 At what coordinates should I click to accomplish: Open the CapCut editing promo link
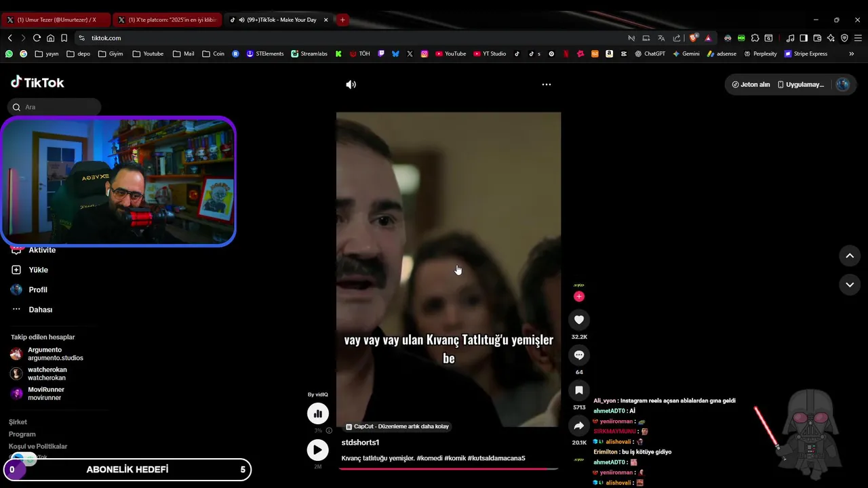tap(397, 426)
